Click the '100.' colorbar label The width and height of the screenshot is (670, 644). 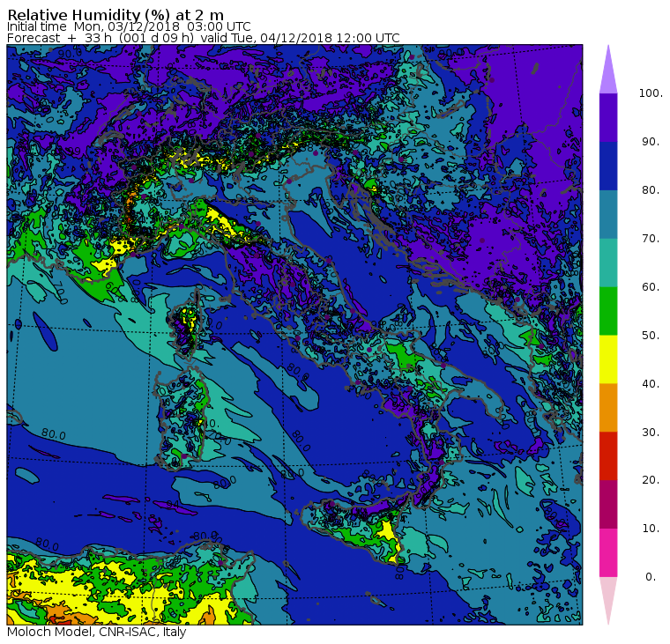coord(651,93)
